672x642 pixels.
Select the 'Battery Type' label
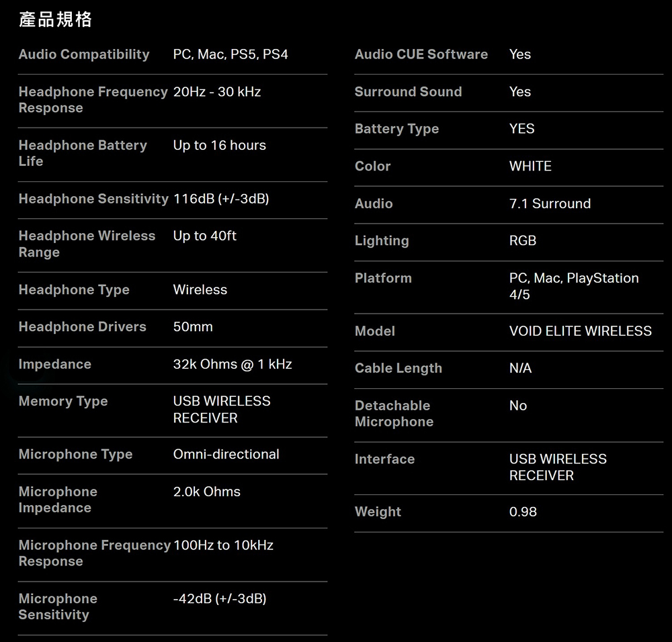pyautogui.click(x=397, y=129)
